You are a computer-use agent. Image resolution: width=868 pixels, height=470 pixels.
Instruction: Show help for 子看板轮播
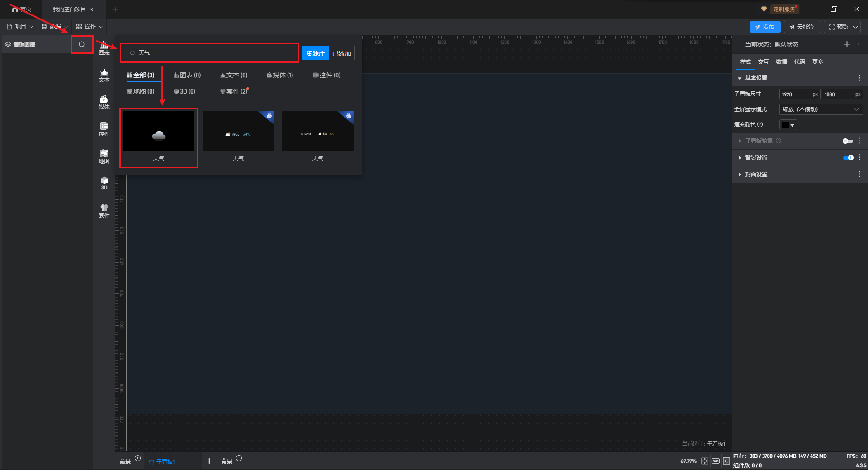coord(778,141)
